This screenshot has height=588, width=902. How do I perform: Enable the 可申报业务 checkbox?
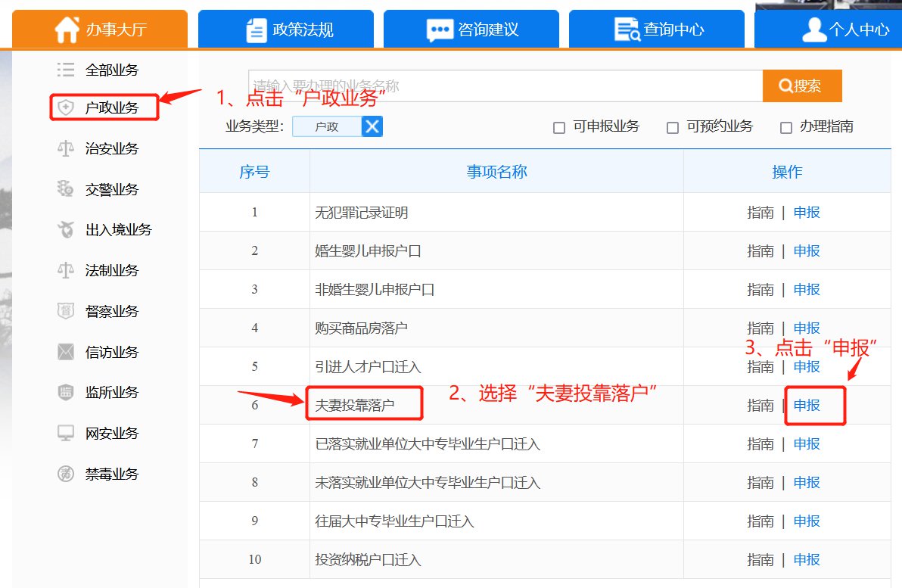tap(559, 128)
